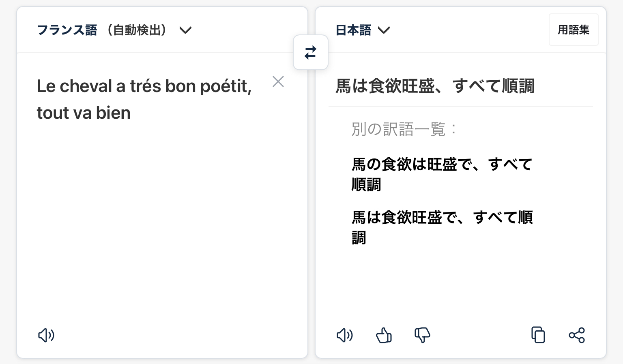Click into the empty source text area
This screenshot has height=364, width=623.
click(162, 223)
